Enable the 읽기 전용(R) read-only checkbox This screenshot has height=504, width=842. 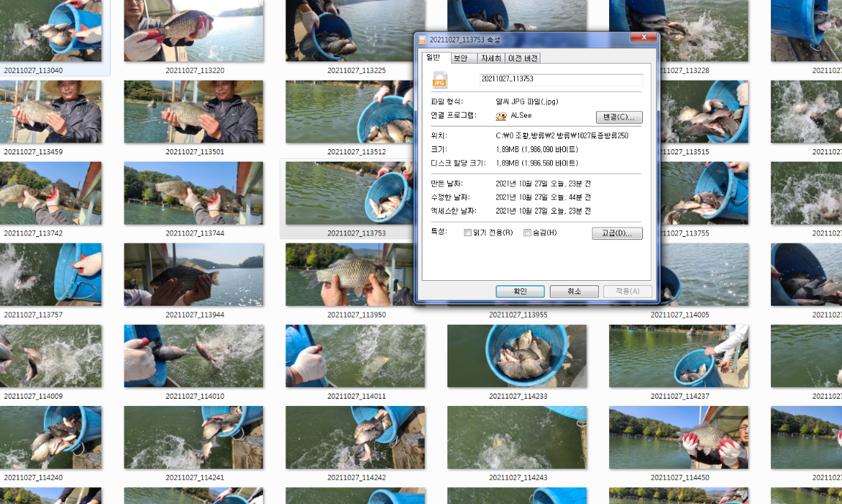[x=467, y=233]
